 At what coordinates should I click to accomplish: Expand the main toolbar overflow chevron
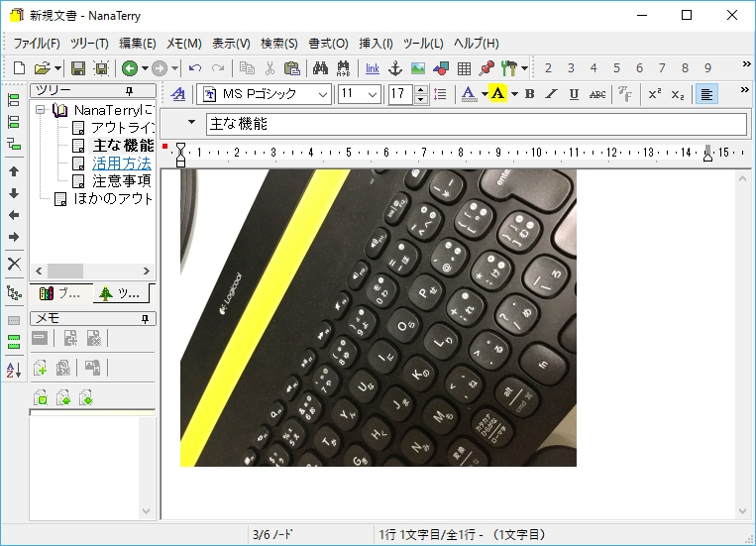click(x=746, y=63)
